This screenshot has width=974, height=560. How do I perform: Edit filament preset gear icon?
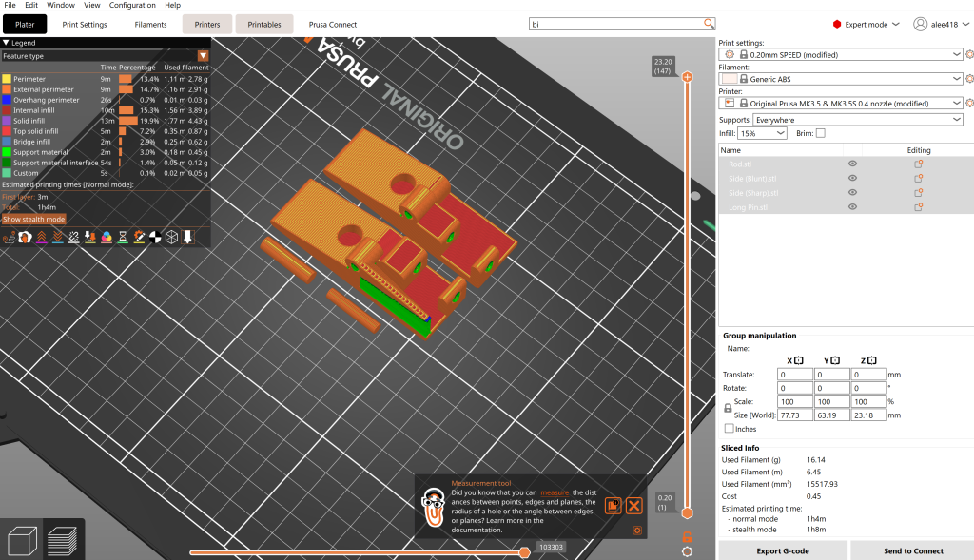[x=969, y=79]
